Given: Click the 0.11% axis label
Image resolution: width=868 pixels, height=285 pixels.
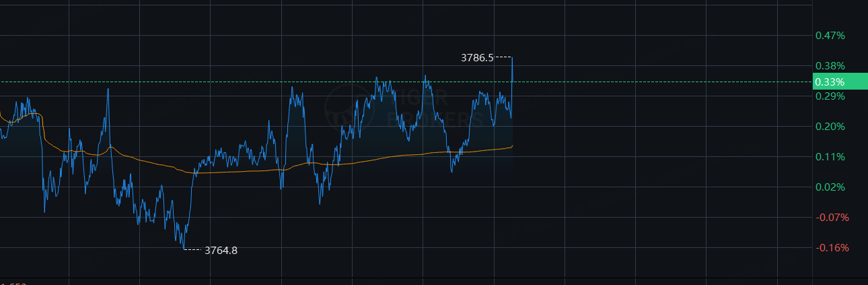Looking at the screenshot, I should click(x=830, y=156).
